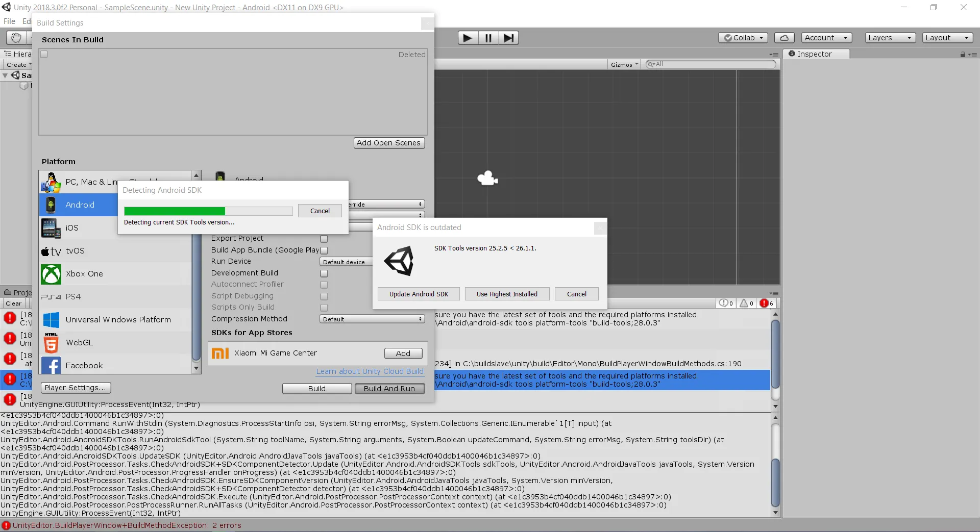Viewport: 980px width, 532px height.
Task: Select the camera gizmo in the Scene view
Action: (487, 178)
